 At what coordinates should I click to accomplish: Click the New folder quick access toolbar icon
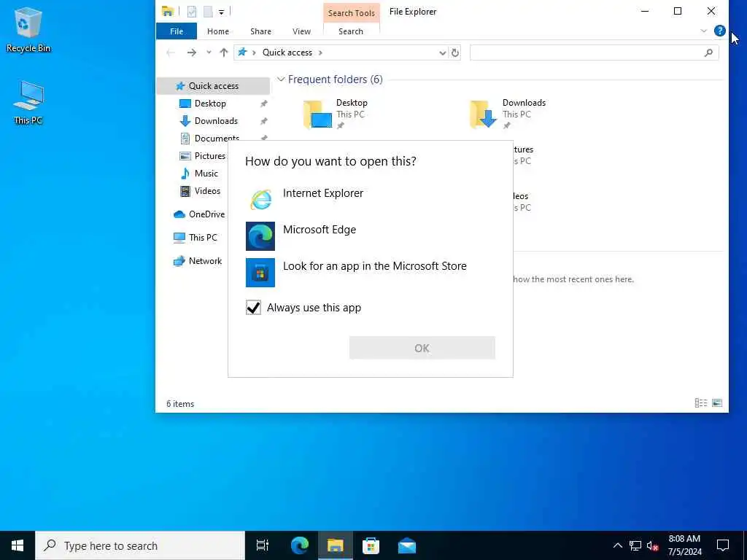coord(208,12)
